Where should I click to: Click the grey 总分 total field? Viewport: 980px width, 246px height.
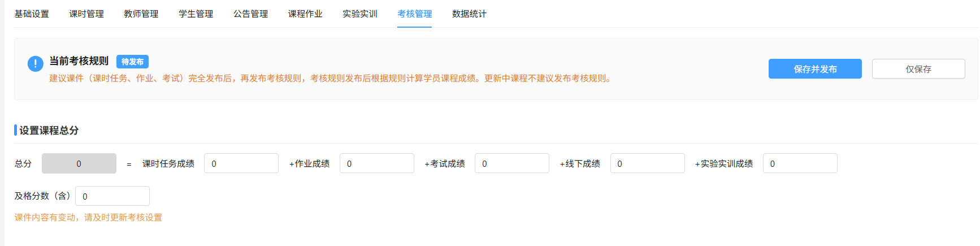point(79,163)
